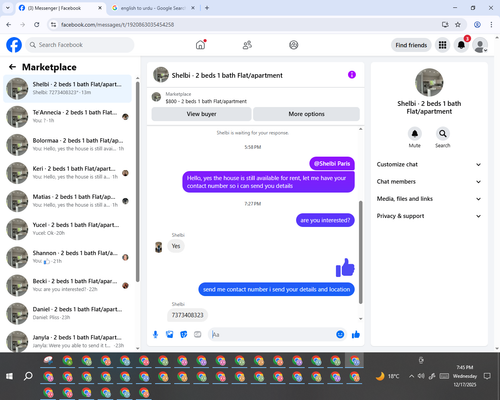Send a thumbs-up like from the composer
Image resolution: width=500 pixels, height=400 pixels.
[x=356, y=334]
